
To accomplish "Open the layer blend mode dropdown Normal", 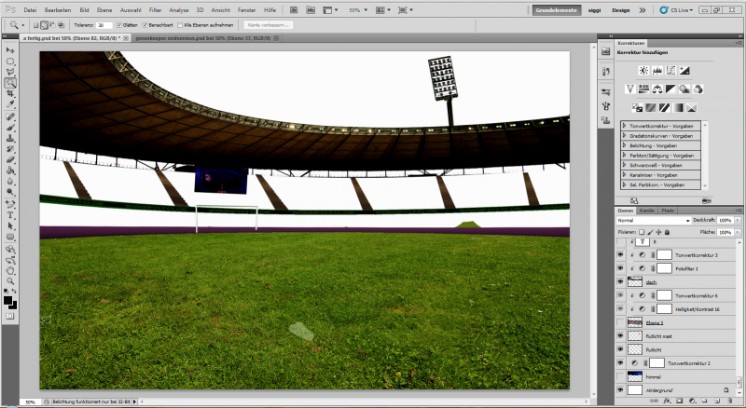I will tap(650, 220).
